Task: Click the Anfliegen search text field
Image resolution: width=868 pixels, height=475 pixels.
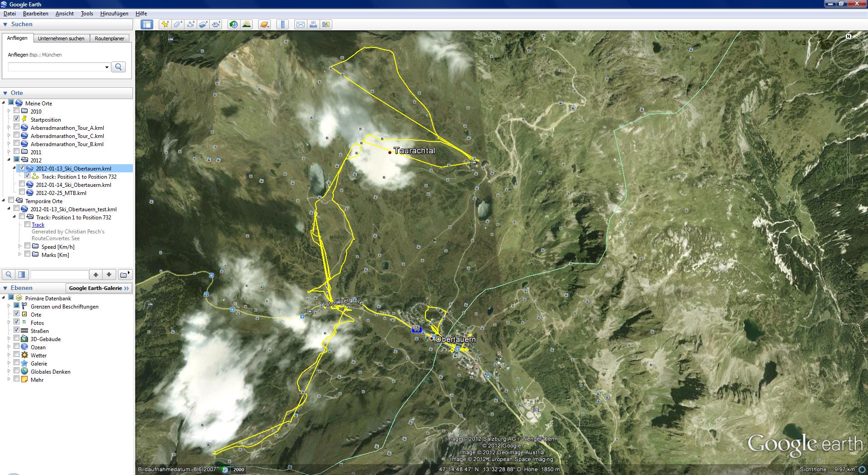Action: tap(56, 67)
